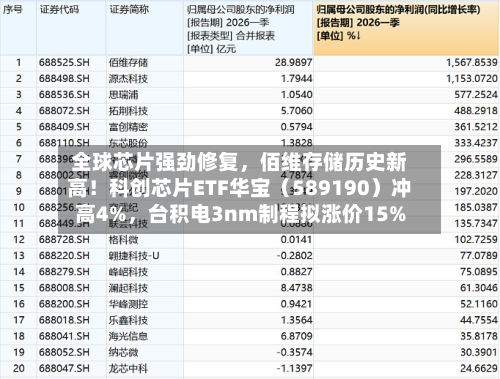Select the 证券简称 column header
The width and height of the screenshot is (500, 379).
coord(145,28)
